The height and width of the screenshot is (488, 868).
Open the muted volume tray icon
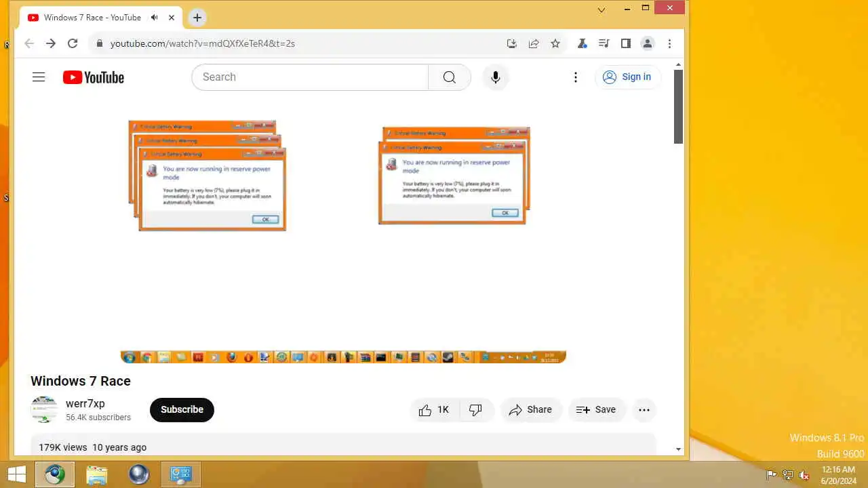(x=804, y=475)
